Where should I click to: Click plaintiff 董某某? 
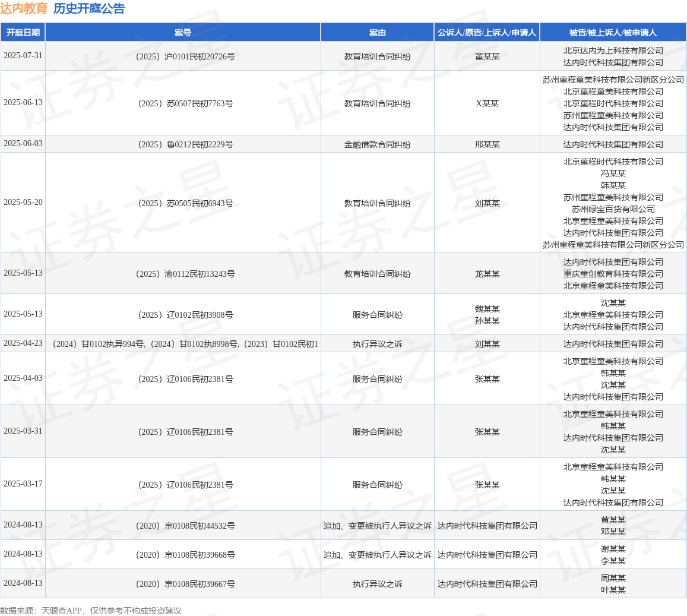tap(487, 56)
